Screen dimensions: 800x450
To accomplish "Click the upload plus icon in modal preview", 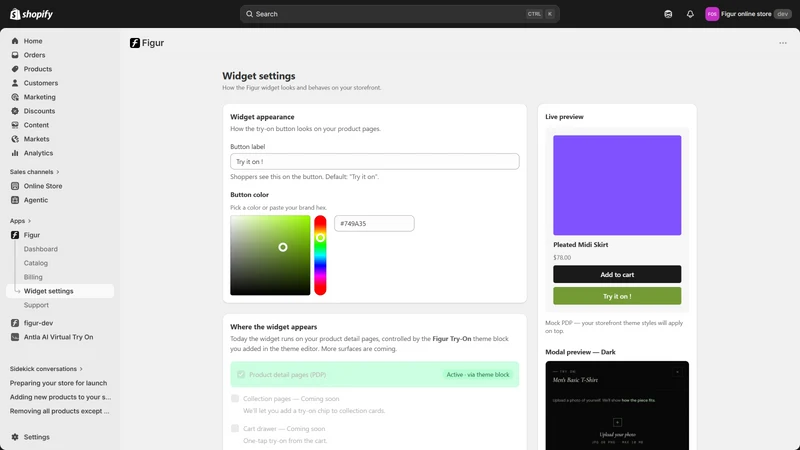I will pyautogui.click(x=617, y=422).
